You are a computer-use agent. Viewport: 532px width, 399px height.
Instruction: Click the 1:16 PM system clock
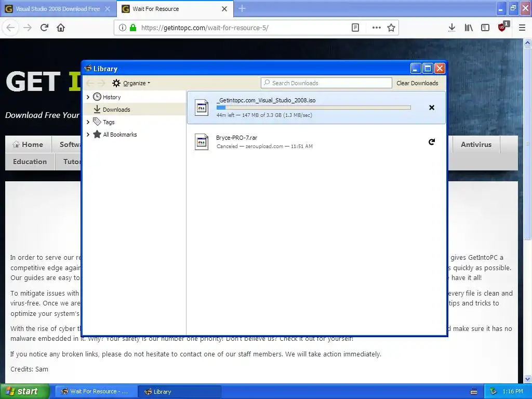click(513, 392)
